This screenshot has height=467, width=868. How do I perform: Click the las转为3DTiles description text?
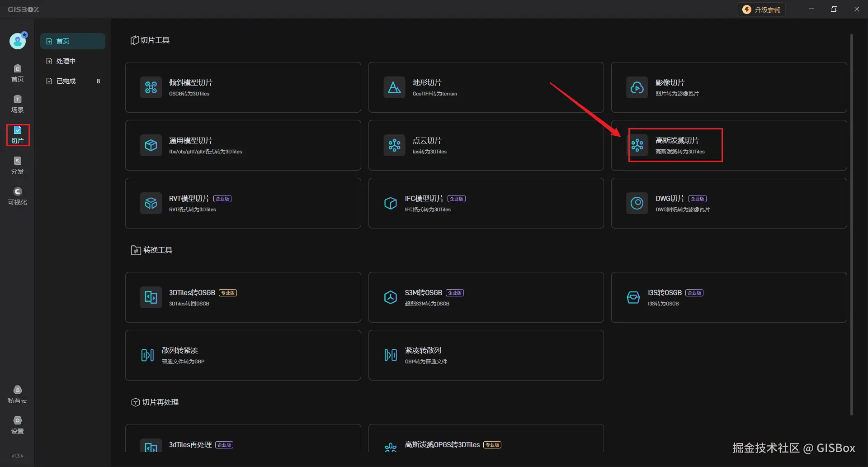[x=429, y=152]
